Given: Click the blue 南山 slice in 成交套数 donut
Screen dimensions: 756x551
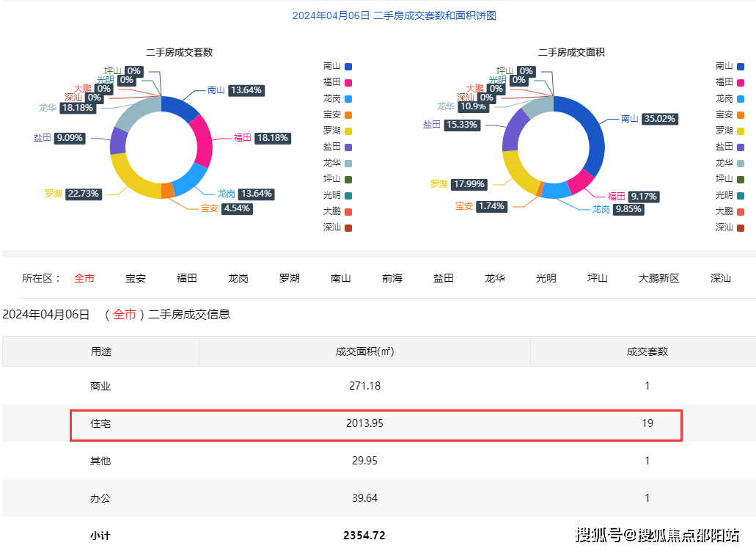Looking at the screenshot, I should pos(178,108).
